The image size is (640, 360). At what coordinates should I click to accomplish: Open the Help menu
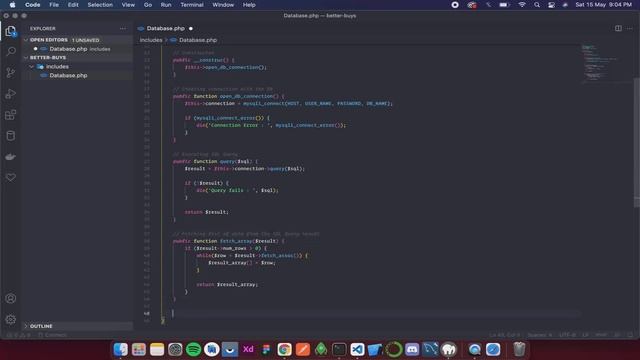[x=249, y=5]
